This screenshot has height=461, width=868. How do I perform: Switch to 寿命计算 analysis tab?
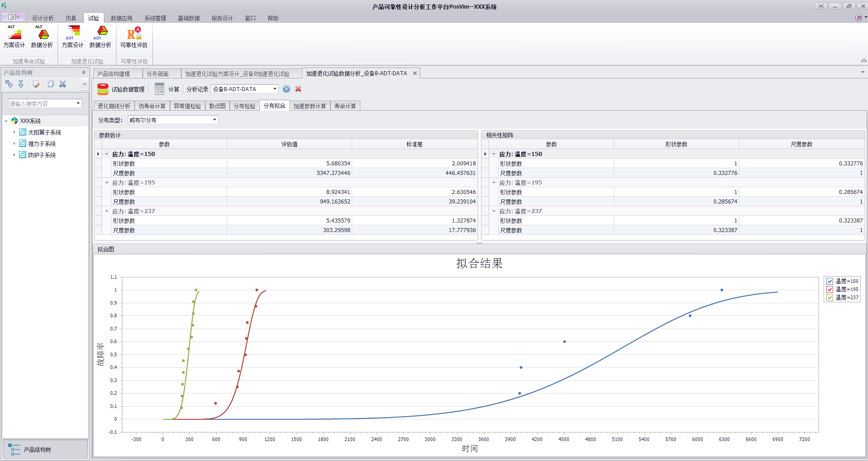point(345,106)
